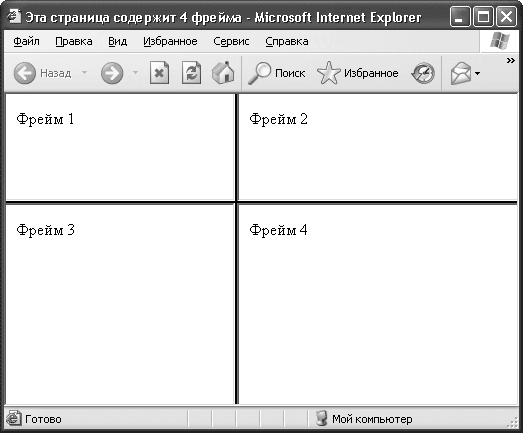Open Избранное star favorites panel

click(329, 73)
